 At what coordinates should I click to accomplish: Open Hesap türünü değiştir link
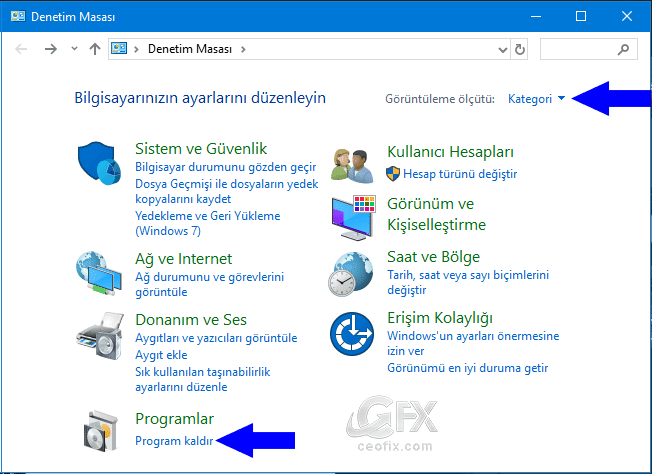click(452, 174)
